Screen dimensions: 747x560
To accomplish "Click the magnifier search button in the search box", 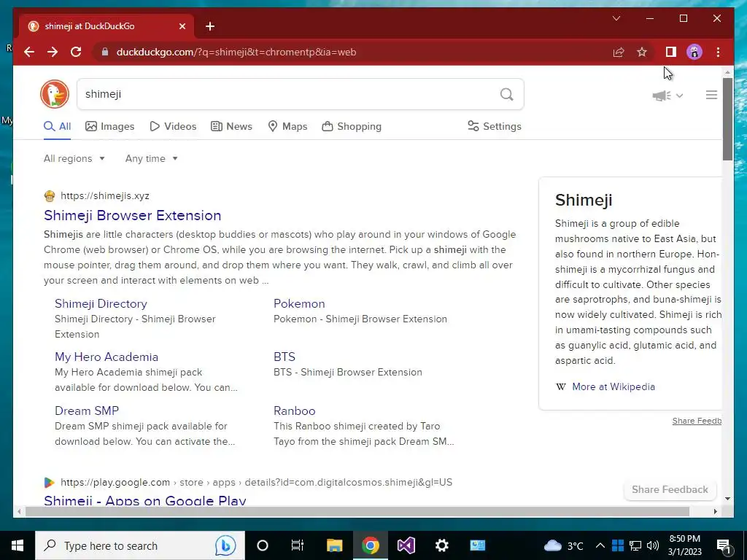I will tap(507, 94).
